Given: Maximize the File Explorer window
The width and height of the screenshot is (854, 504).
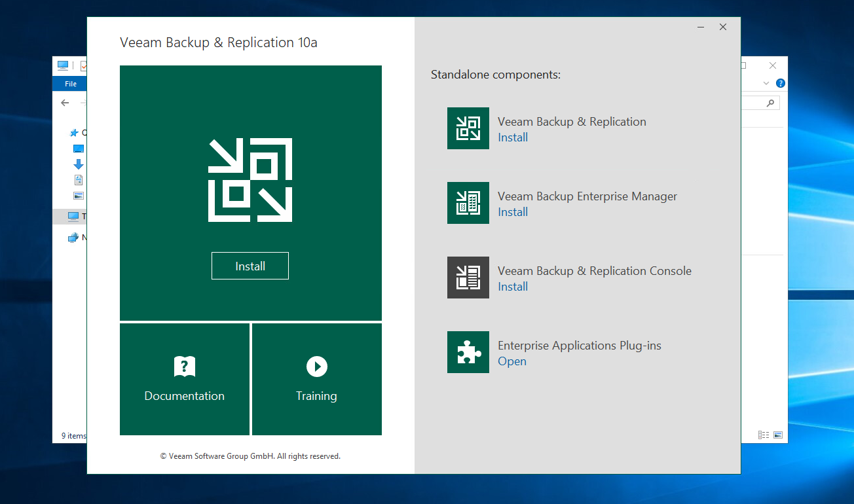Looking at the screenshot, I should coord(744,65).
